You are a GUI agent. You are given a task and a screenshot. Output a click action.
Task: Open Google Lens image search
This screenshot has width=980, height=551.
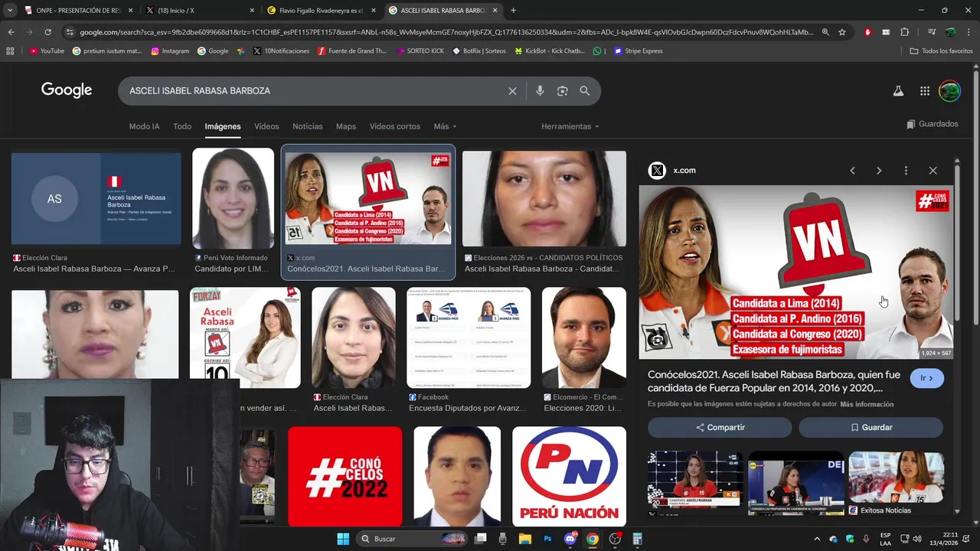pyautogui.click(x=562, y=91)
